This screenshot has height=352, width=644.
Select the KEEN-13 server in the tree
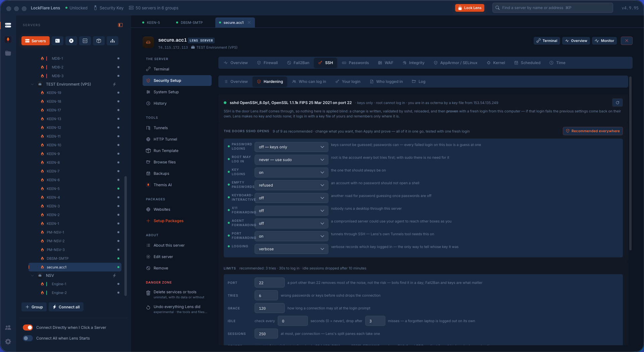coord(75,119)
